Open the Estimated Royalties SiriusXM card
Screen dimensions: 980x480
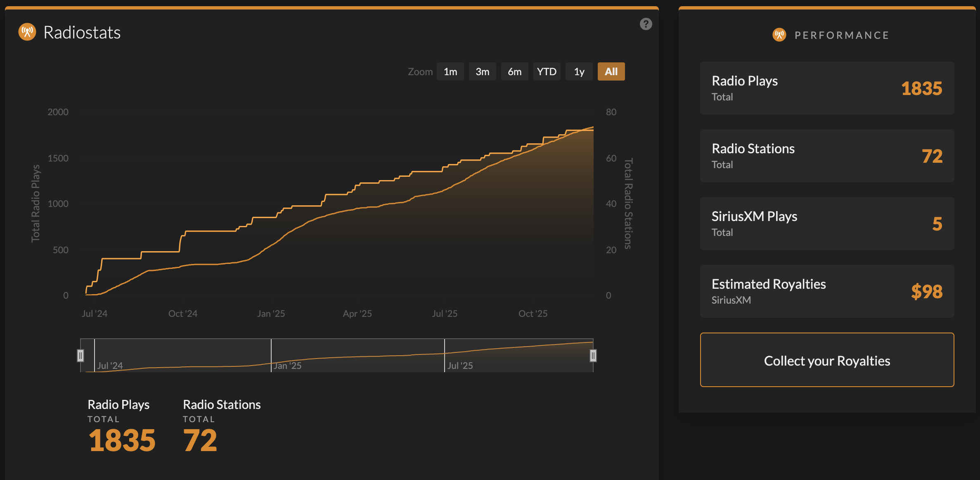coord(827,291)
